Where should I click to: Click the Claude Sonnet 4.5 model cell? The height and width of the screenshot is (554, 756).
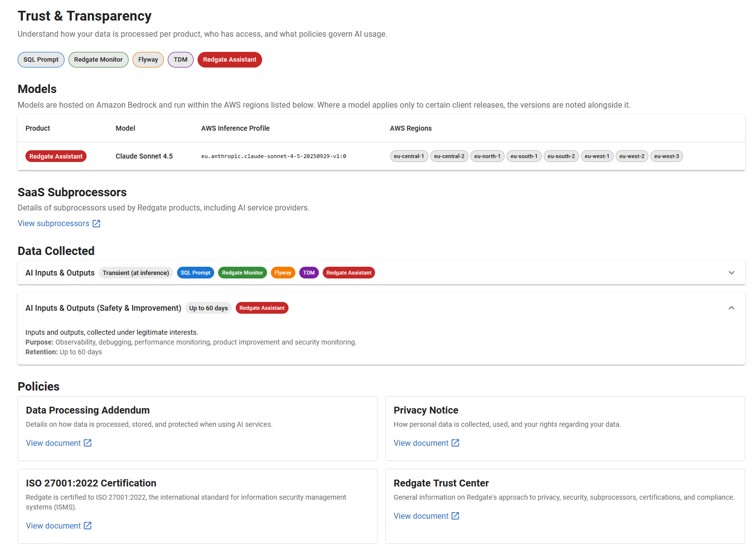144,157
